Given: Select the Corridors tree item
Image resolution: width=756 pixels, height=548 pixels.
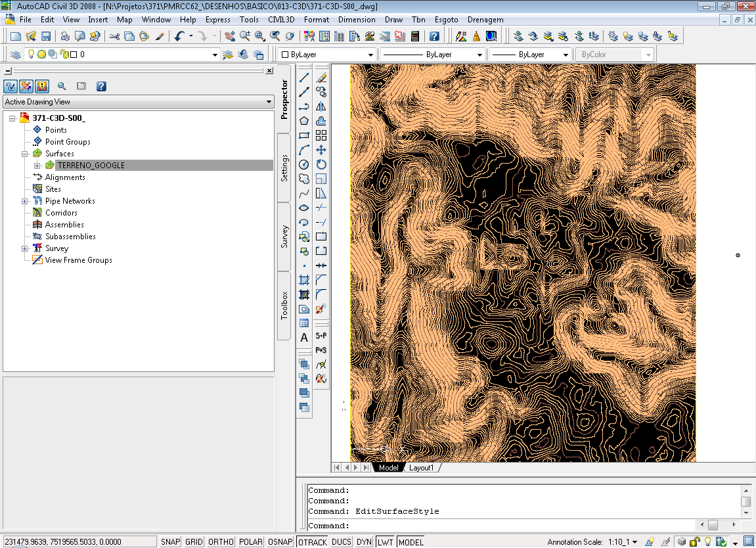Looking at the screenshot, I should pyautogui.click(x=61, y=213).
